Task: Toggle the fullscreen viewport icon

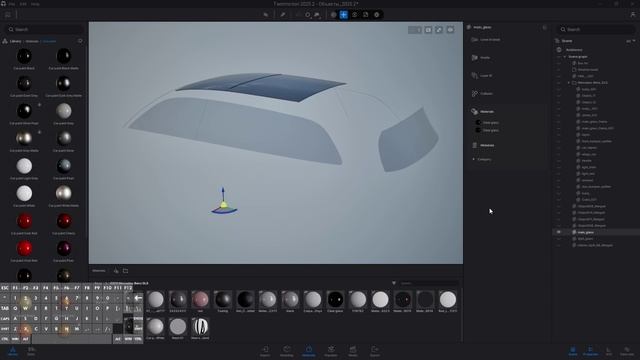Action: tap(439, 30)
